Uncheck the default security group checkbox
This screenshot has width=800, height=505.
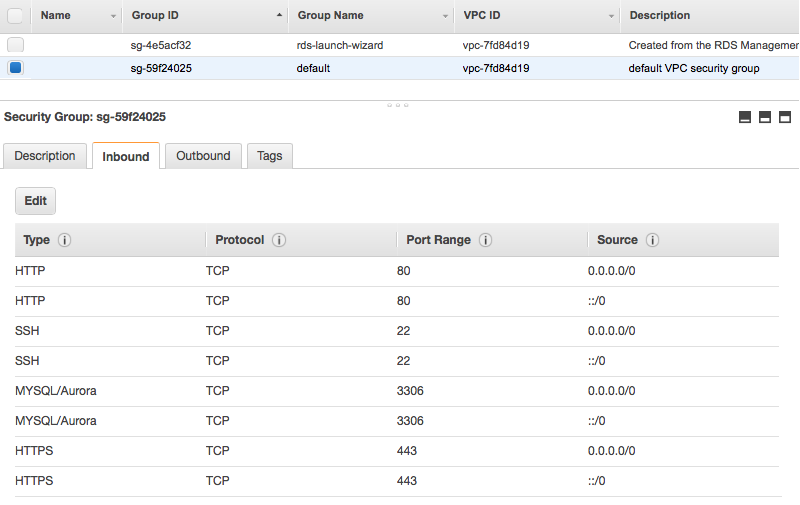[x=15, y=68]
